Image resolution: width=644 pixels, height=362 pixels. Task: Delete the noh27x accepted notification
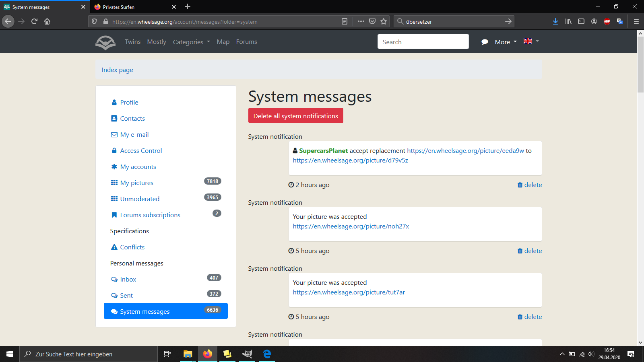click(x=530, y=251)
